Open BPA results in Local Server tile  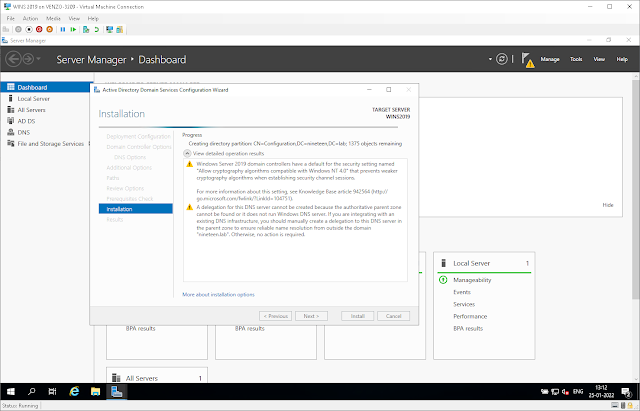click(x=468, y=329)
